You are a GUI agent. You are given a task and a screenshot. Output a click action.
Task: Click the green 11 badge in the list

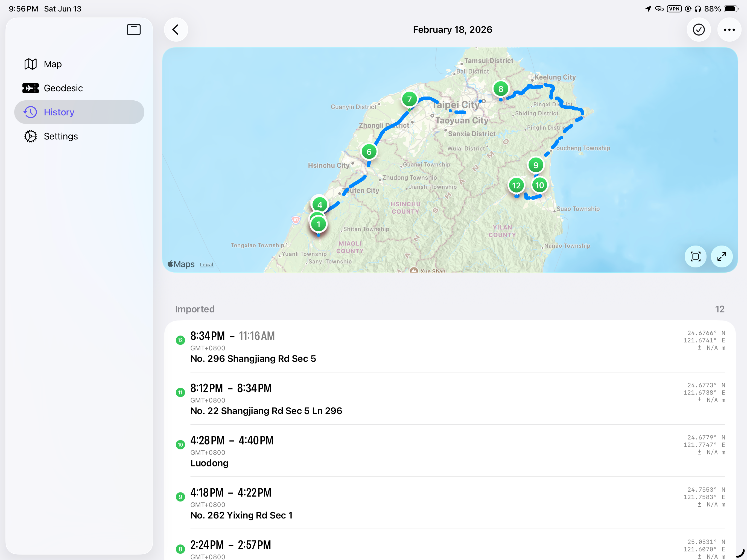180,392
